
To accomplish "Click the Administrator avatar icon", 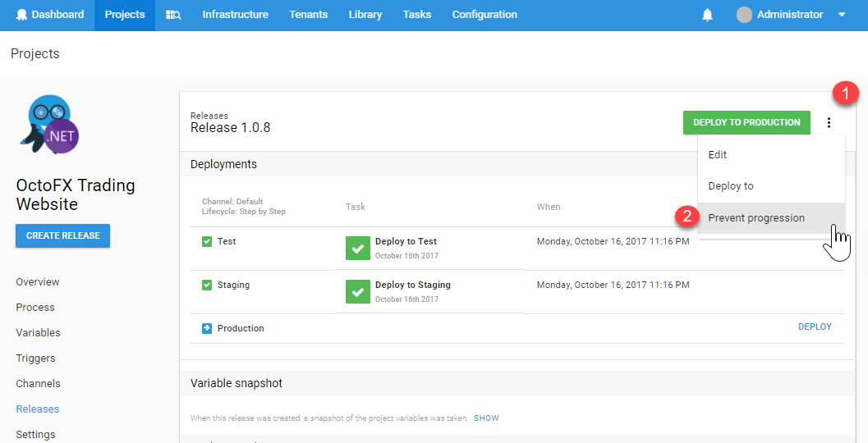I will [744, 15].
